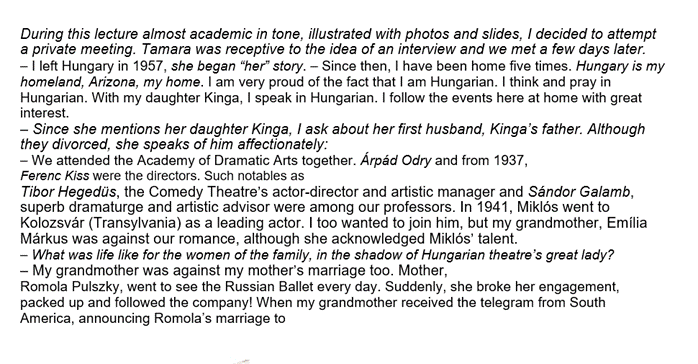Select the name Tibor Hegedüs
Viewport: 698px width, 364px height.
[x=69, y=192]
